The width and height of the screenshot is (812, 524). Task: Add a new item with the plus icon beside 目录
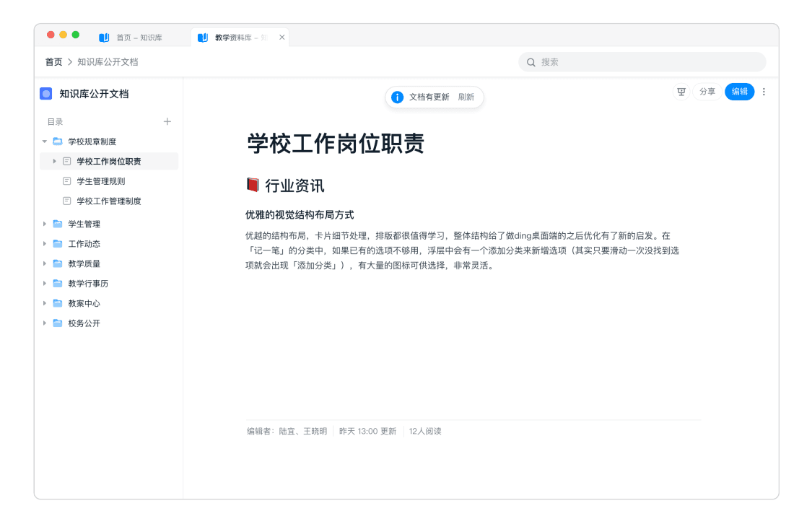[x=167, y=122]
